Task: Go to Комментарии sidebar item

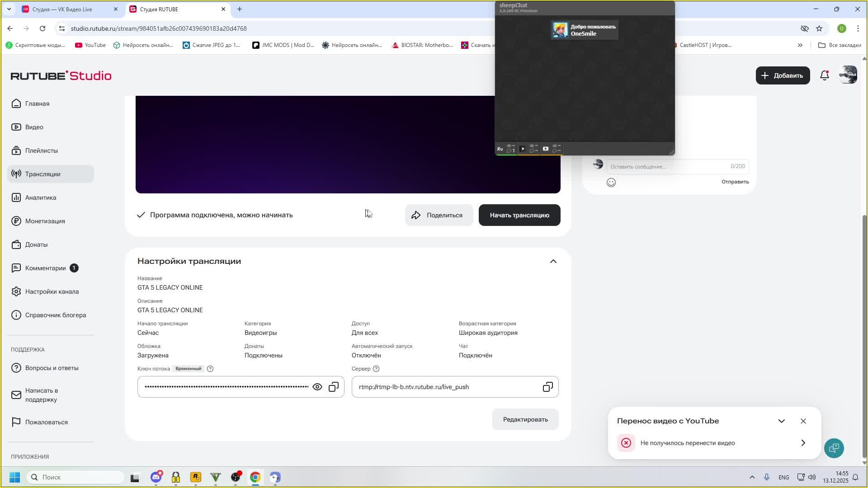Action: pyautogui.click(x=45, y=268)
